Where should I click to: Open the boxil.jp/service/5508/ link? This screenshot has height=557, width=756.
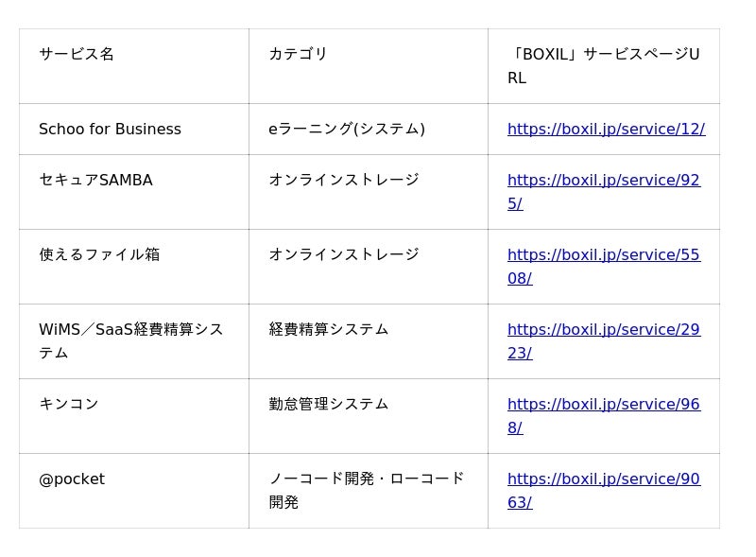pos(603,255)
